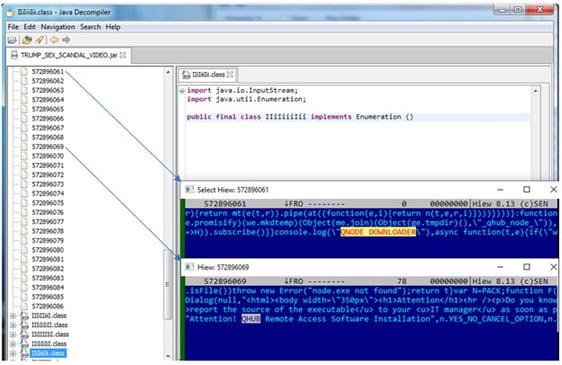Minimize the Java Decompiler main window
Image resolution: width=562 pixels, height=365 pixels.
pos(502,10)
